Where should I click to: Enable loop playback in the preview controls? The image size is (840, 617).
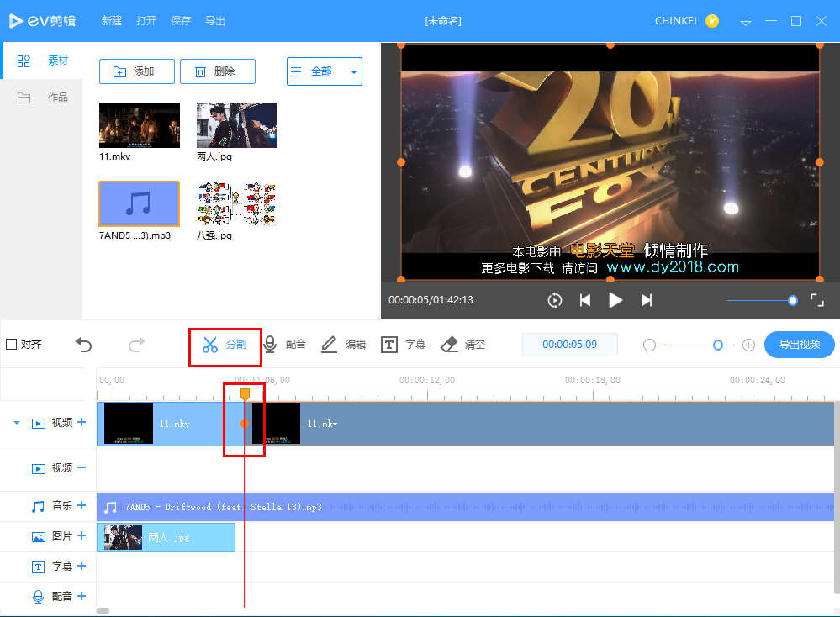(554, 299)
